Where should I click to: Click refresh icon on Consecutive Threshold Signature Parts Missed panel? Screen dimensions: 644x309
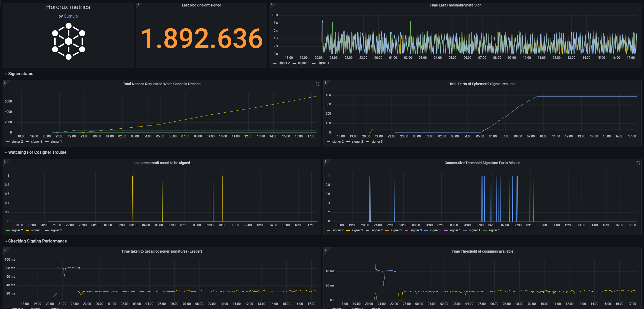coord(638,163)
